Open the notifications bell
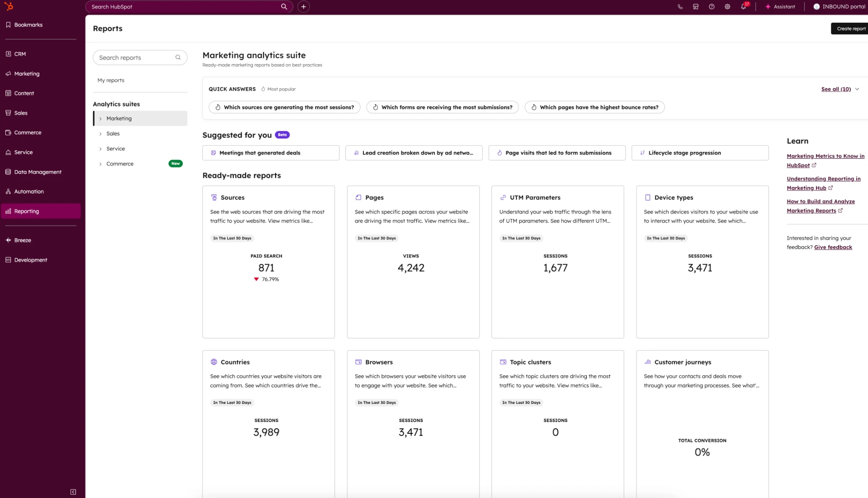The width and height of the screenshot is (868, 498). point(744,6)
